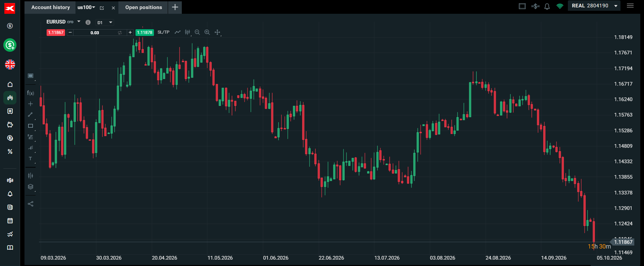Click the XTB logo icon
Screen dimensions: 644x266
click(10, 8)
